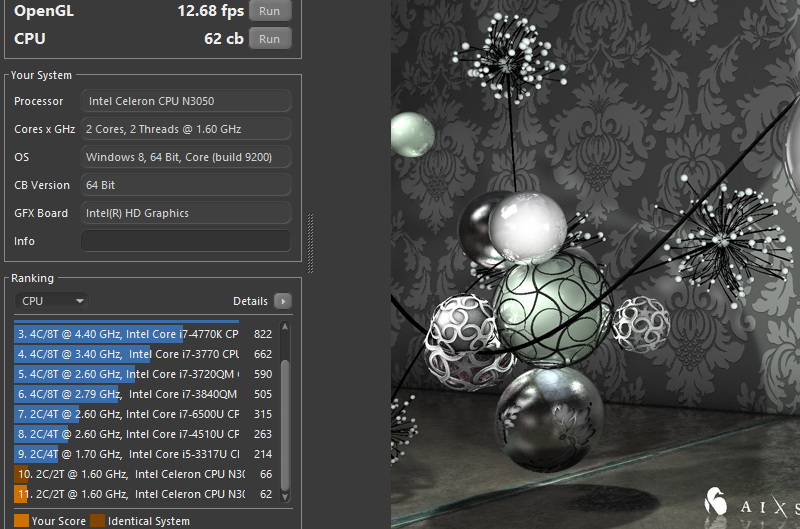Select the OS field Windows 8
800x529 pixels.
[x=186, y=157]
